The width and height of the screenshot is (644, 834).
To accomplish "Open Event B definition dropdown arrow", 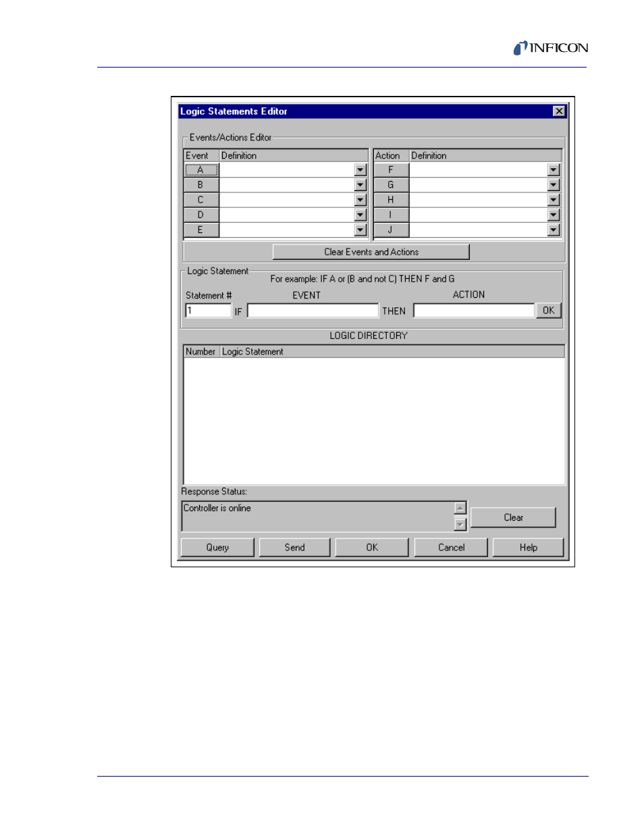I will click(360, 185).
